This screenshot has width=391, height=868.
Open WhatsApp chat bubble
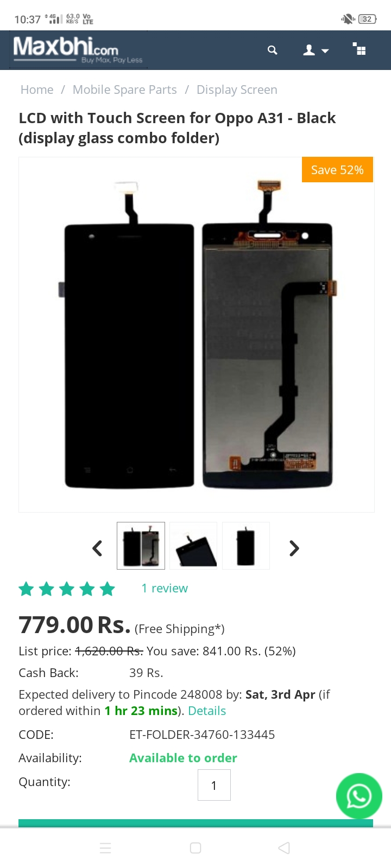359,796
